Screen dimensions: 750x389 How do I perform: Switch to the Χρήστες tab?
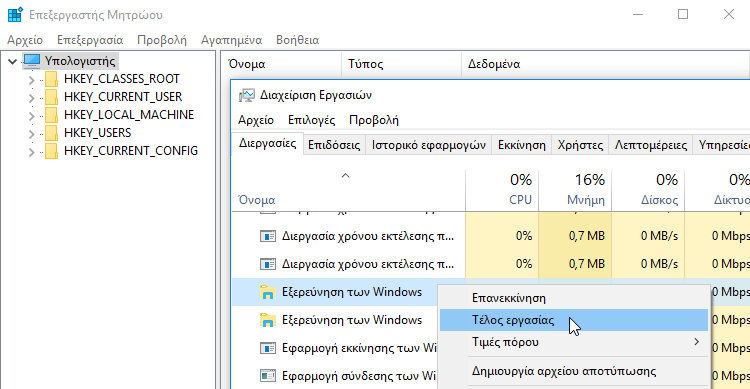tap(580, 145)
